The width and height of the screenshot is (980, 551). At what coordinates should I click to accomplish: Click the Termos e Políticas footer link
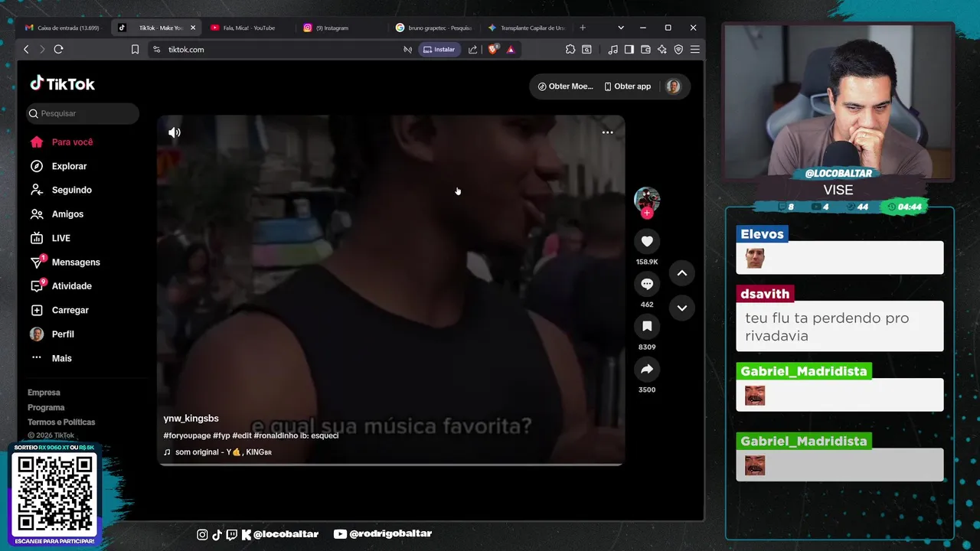tap(61, 422)
